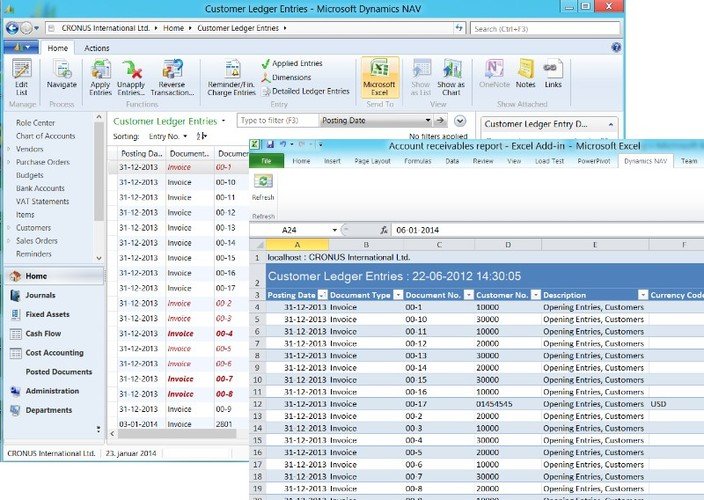Image resolution: width=704 pixels, height=500 pixels.
Task: Click the Apply Entries icon
Action: click(x=101, y=77)
